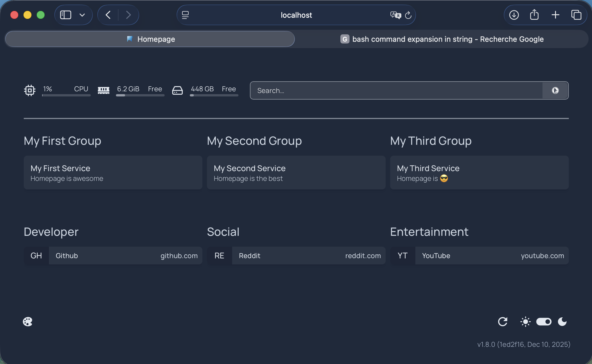Expand the sidebar dropdown chevron

82,15
